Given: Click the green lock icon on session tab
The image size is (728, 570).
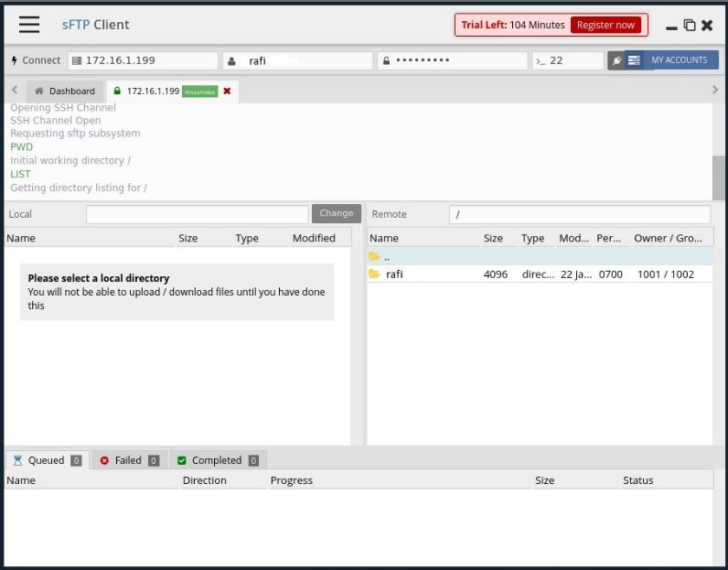Looking at the screenshot, I should tap(117, 91).
